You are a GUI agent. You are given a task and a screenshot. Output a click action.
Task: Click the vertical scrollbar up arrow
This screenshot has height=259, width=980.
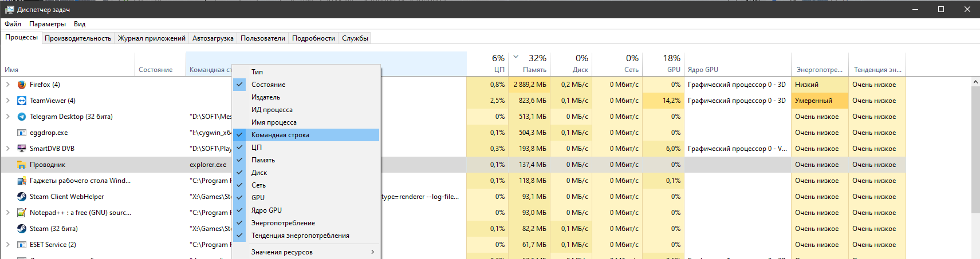tap(975, 82)
